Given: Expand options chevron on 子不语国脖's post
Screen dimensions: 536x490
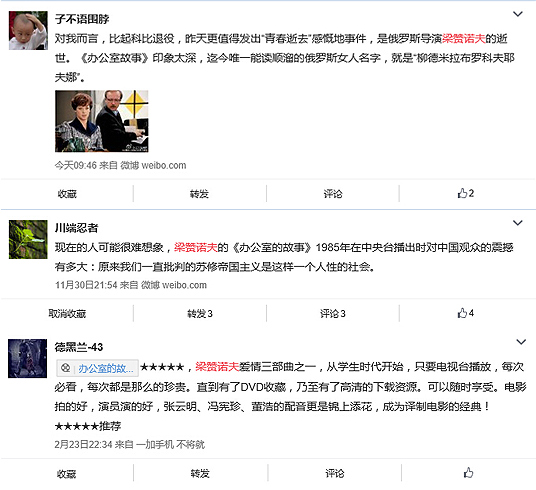Looking at the screenshot, I should pos(518,14).
